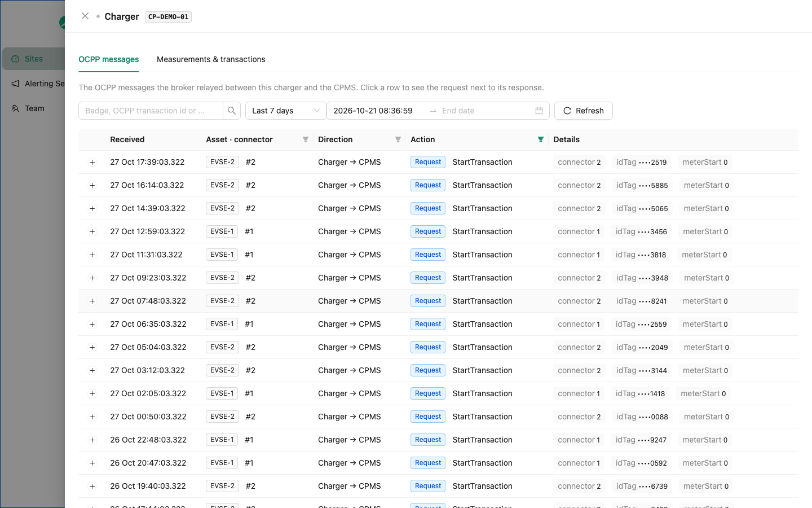Click connector 2 chip in the 14:39:03 row

click(x=579, y=208)
